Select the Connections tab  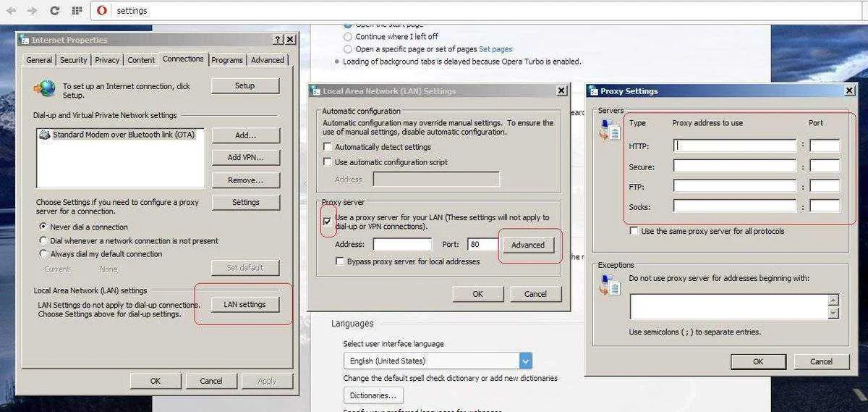pyautogui.click(x=183, y=59)
